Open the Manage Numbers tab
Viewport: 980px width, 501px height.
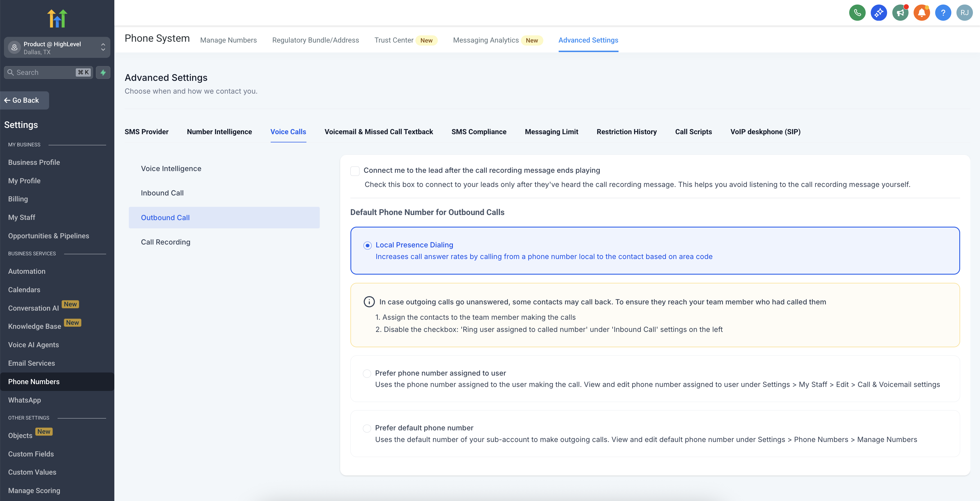228,40
